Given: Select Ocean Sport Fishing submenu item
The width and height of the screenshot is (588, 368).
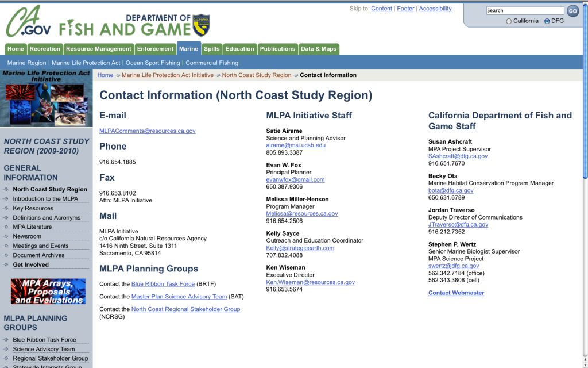Looking at the screenshot, I should [x=153, y=63].
